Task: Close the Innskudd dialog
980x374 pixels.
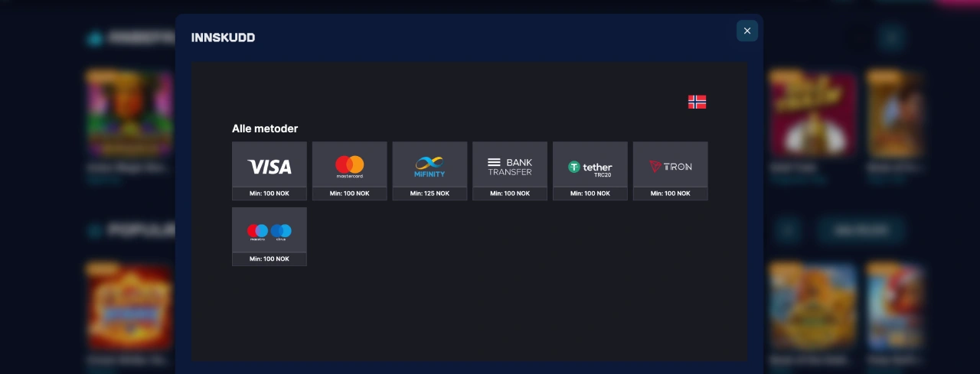Action: point(747,31)
